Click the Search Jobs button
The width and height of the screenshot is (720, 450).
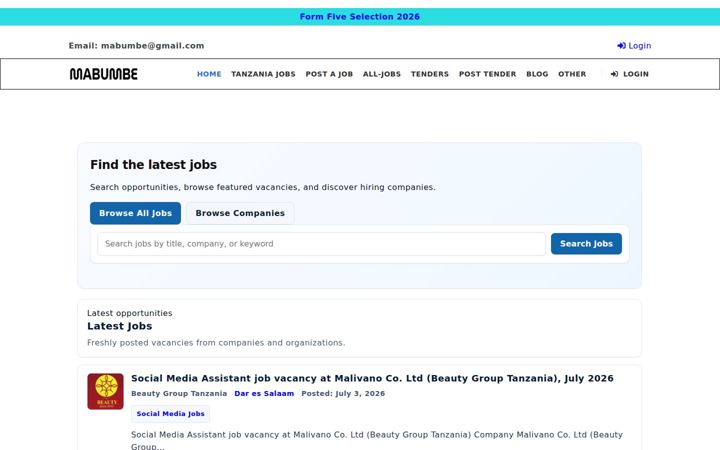click(x=586, y=244)
